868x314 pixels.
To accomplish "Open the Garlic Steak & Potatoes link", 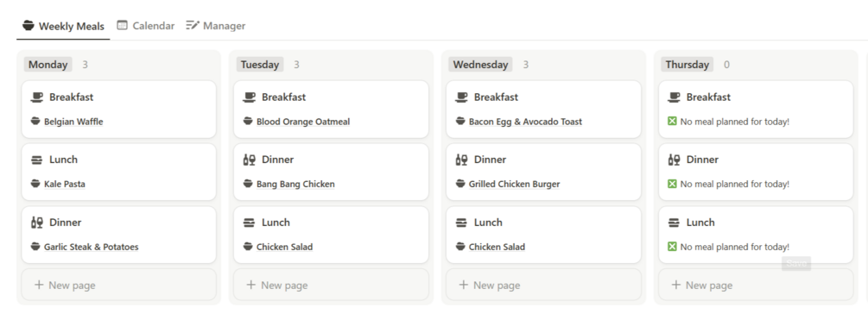I will (92, 247).
